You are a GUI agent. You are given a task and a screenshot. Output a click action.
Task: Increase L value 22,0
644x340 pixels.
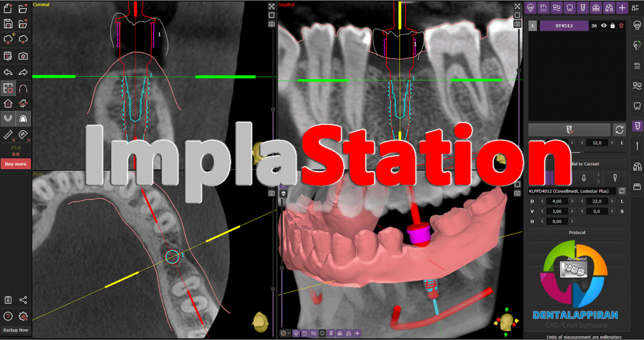612,201
